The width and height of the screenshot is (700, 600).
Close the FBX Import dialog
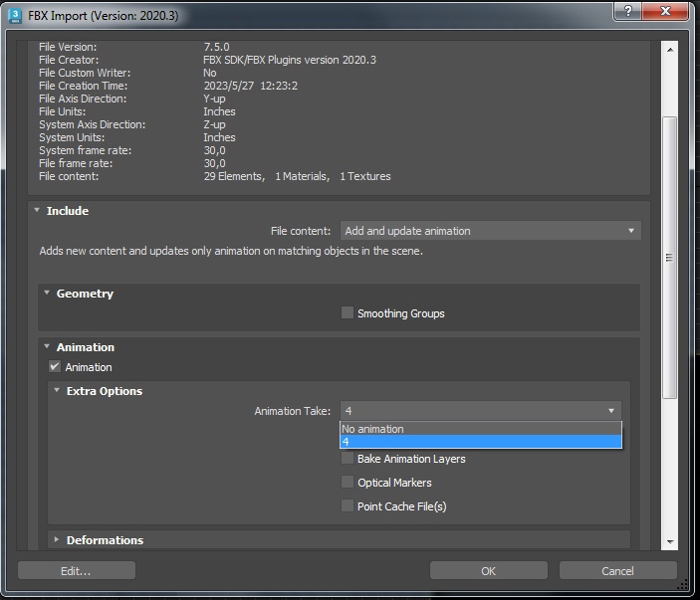[665, 11]
